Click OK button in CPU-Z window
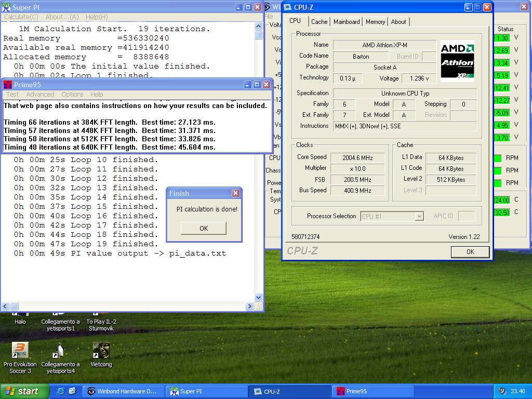Viewport: 532px width, 399px height. [470, 252]
